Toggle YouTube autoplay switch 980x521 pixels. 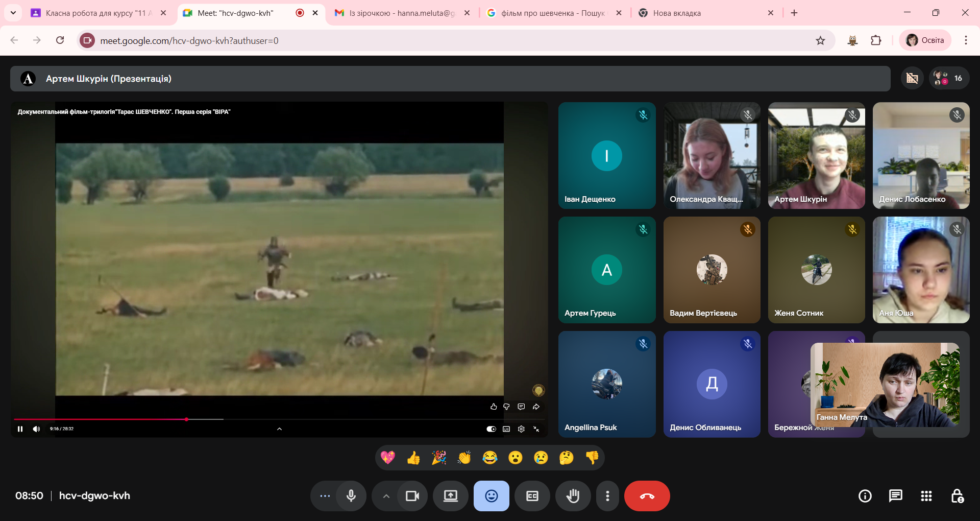coord(491,429)
